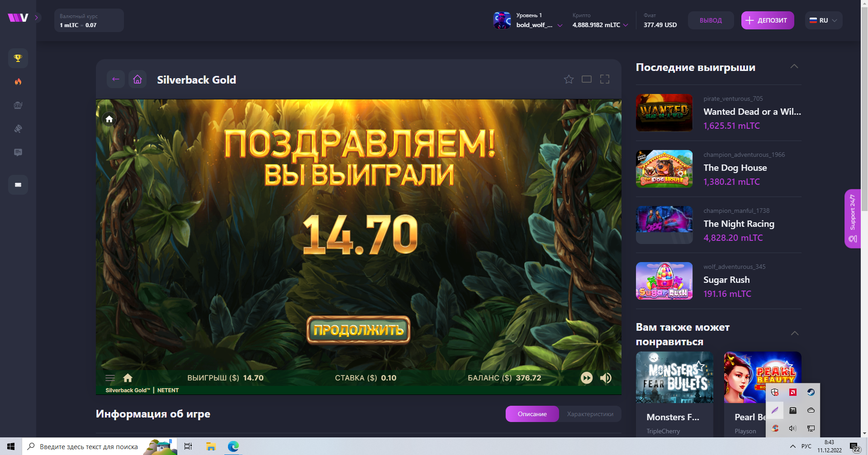The height and width of the screenshot is (455, 868).
Task: Click the volume speaker tray icon
Action: click(793, 428)
